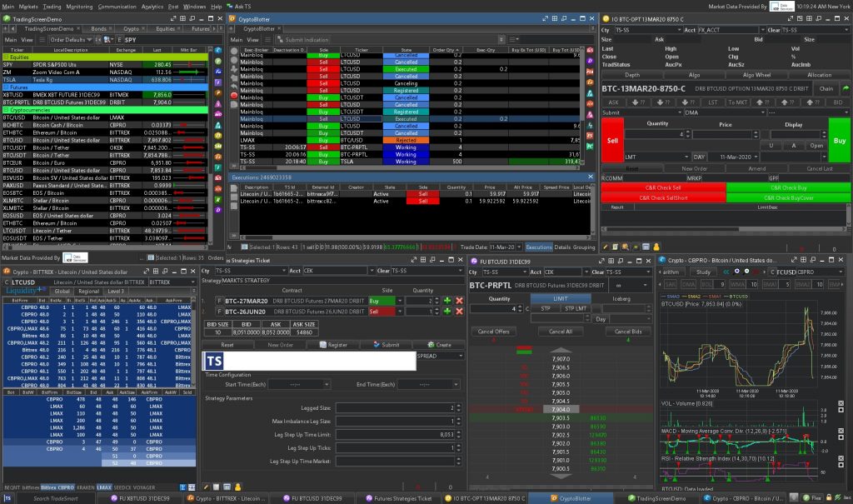Click the green add-leg plus for BTC-27MAR20
Viewport: 853px width, 504px height.
[446, 300]
